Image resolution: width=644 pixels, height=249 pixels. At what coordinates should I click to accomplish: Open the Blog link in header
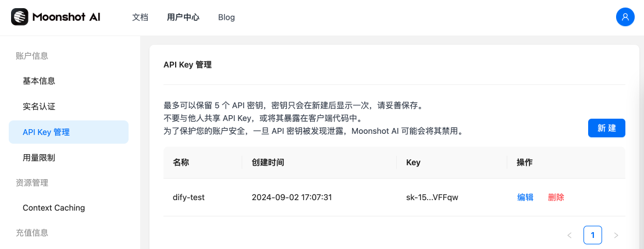coord(226,17)
